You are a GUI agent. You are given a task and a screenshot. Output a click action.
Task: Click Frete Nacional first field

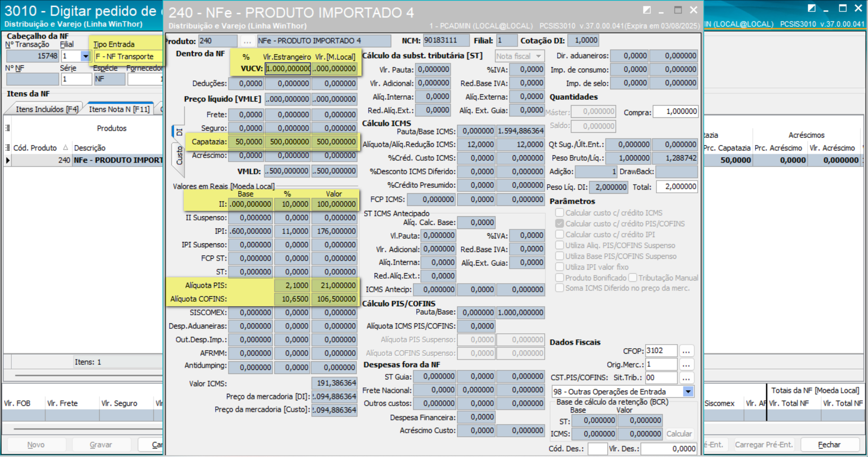point(435,390)
